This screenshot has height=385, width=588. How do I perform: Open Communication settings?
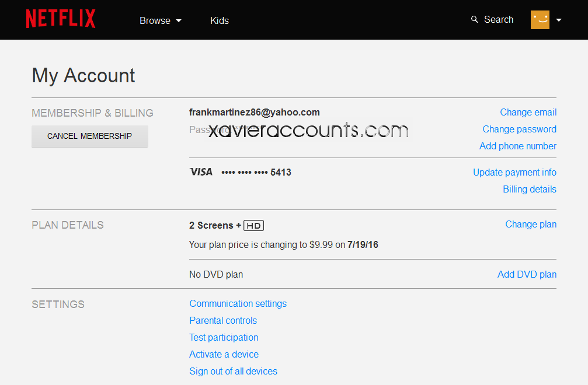tap(238, 304)
